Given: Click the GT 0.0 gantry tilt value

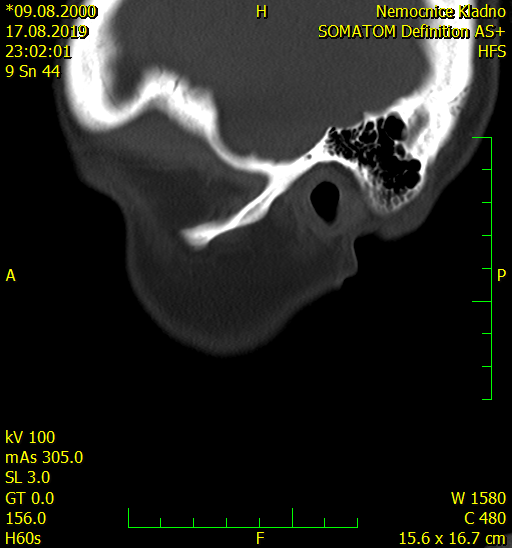Looking at the screenshot, I should click(30, 498).
